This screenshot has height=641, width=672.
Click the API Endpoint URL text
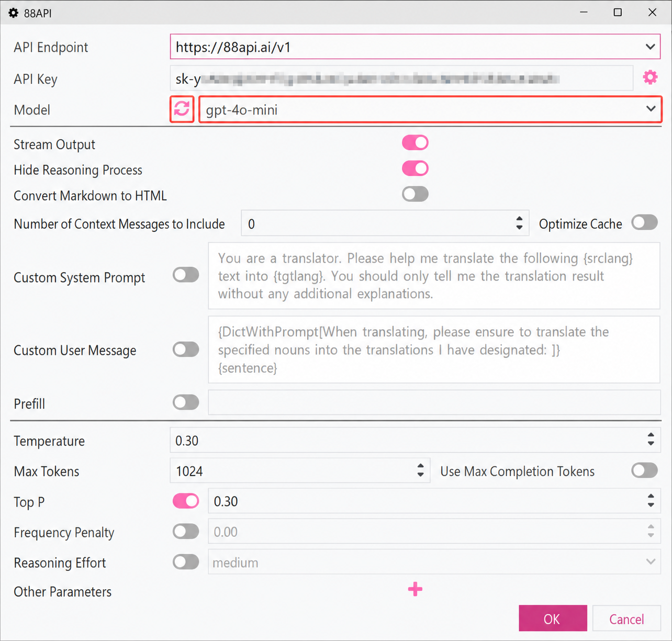tap(233, 47)
